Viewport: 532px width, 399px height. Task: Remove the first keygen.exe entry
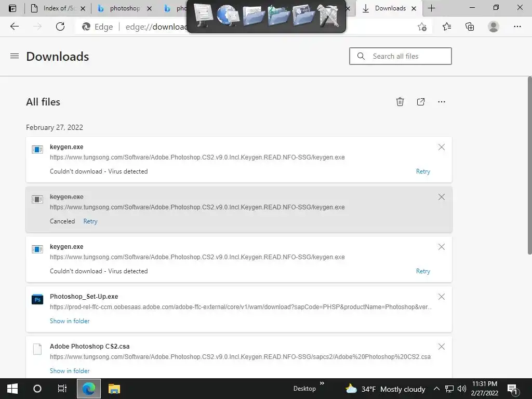pyautogui.click(x=442, y=147)
